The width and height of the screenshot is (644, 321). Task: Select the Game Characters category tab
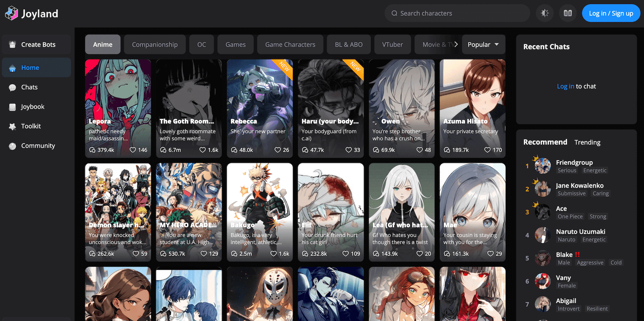point(290,44)
